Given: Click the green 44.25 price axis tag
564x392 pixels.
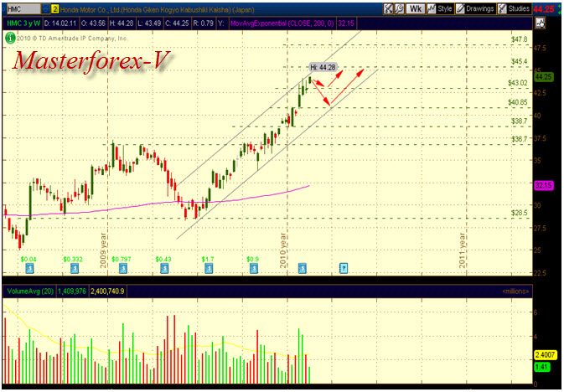Looking at the screenshot, I should (544, 77).
